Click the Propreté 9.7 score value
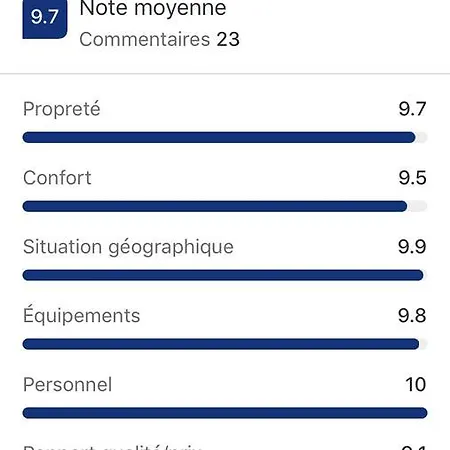This screenshot has height=450, width=450. tap(412, 109)
